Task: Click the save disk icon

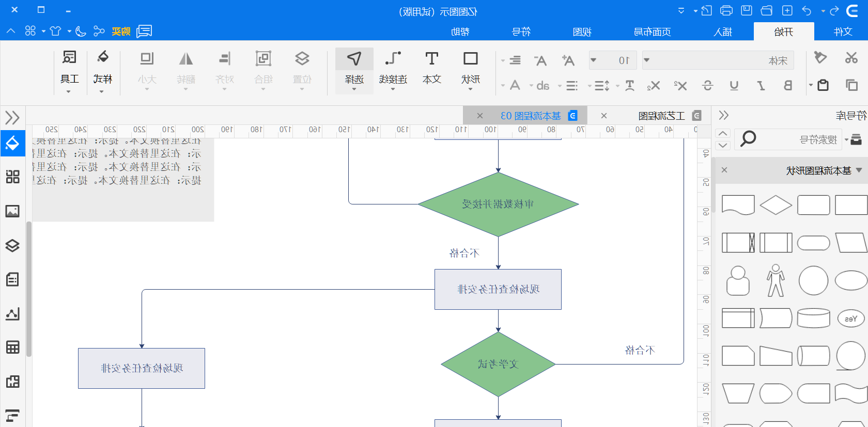Action: point(747,10)
